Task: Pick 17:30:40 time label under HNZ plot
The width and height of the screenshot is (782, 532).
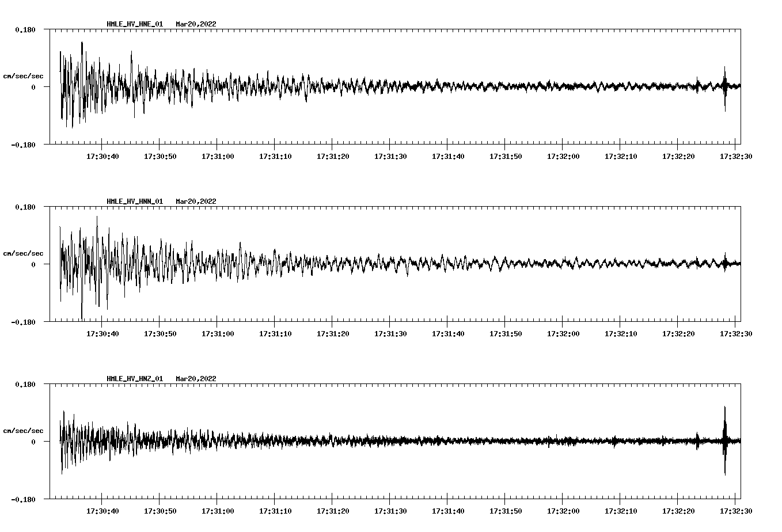Action: point(103,511)
